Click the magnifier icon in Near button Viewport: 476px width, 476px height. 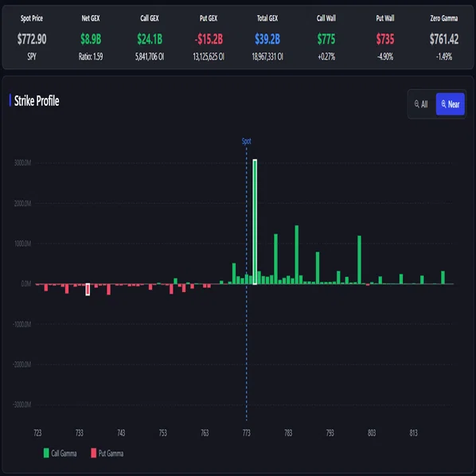click(443, 103)
